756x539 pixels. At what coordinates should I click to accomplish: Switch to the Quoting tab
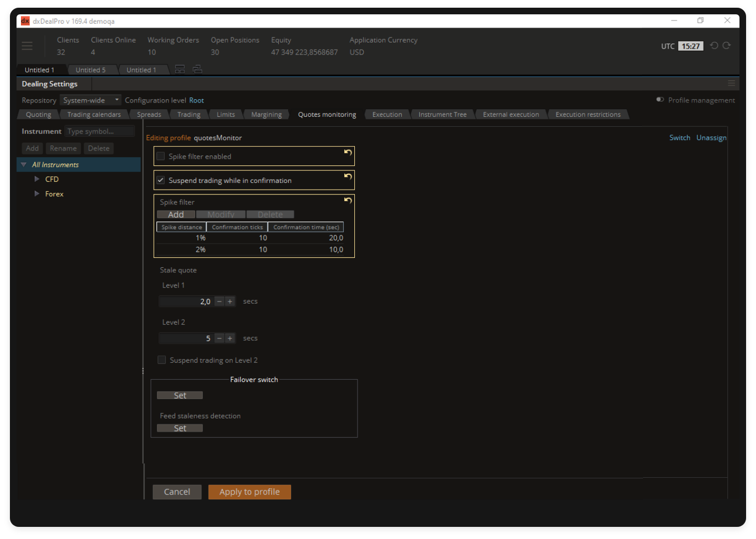[39, 115]
